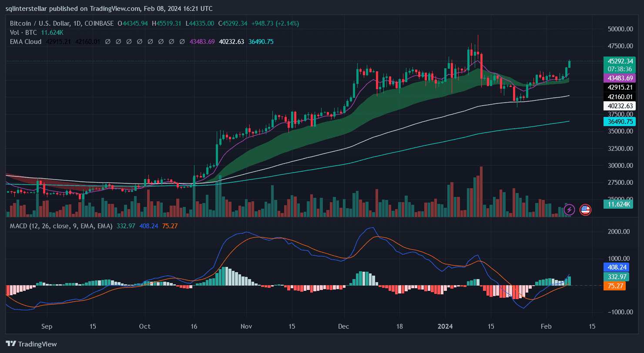Open the EMA Cloud indicator legend
The image size is (644, 353).
[x=26, y=42]
